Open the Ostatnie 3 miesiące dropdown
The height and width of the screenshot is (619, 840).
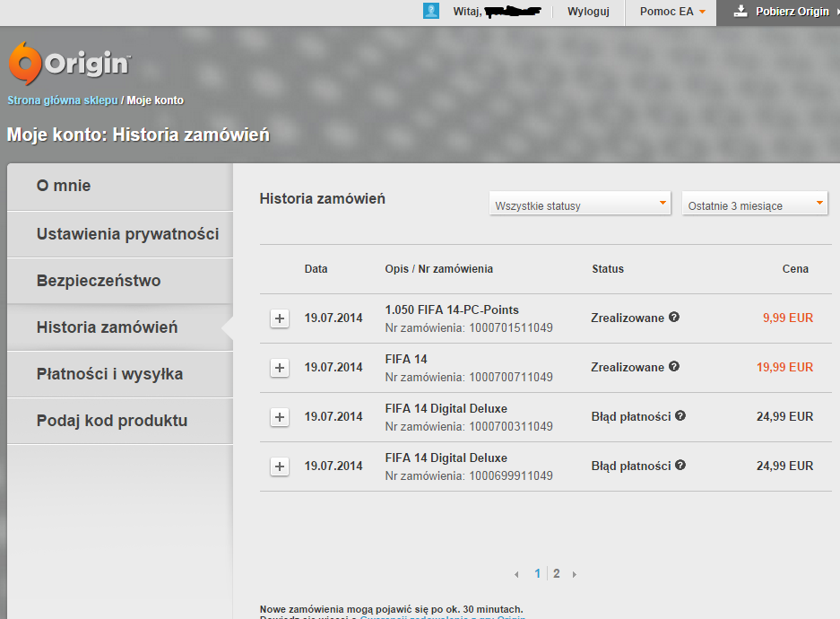point(754,204)
